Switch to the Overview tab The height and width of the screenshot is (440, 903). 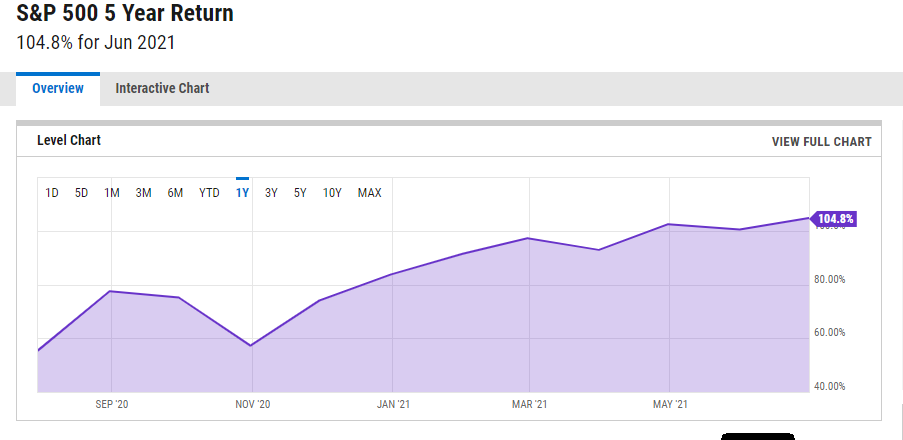(x=58, y=88)
